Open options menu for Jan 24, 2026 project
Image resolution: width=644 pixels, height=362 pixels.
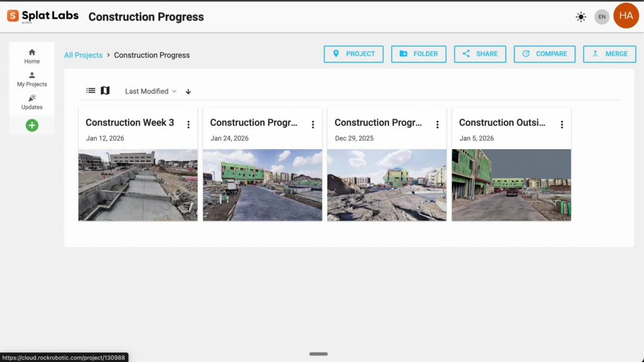313,125
